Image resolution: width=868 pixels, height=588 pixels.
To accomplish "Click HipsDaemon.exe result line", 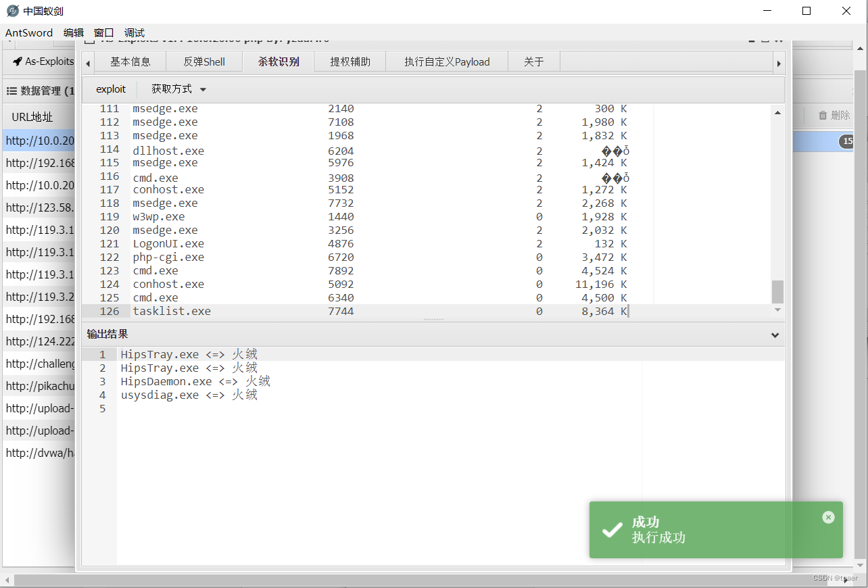I will point(195,382).
